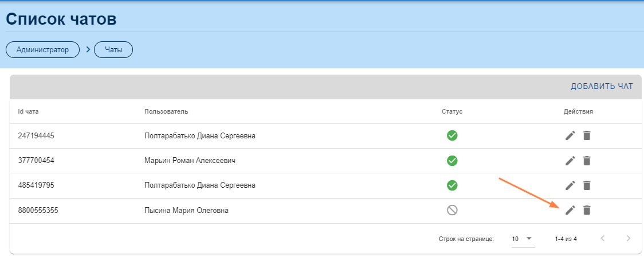Open rows per page dropdown
This screenshot has height=256, width=644.
click(x=523, y=238)
